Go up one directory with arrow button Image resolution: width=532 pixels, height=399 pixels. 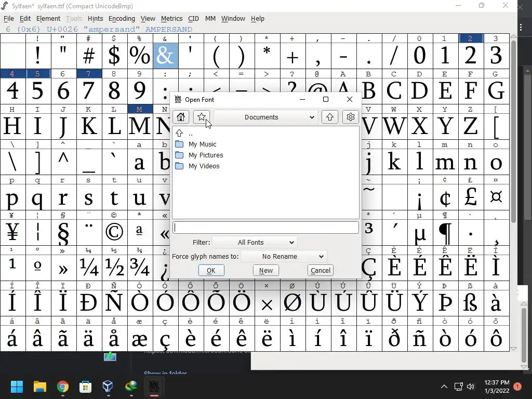click(x=329, y=117)
